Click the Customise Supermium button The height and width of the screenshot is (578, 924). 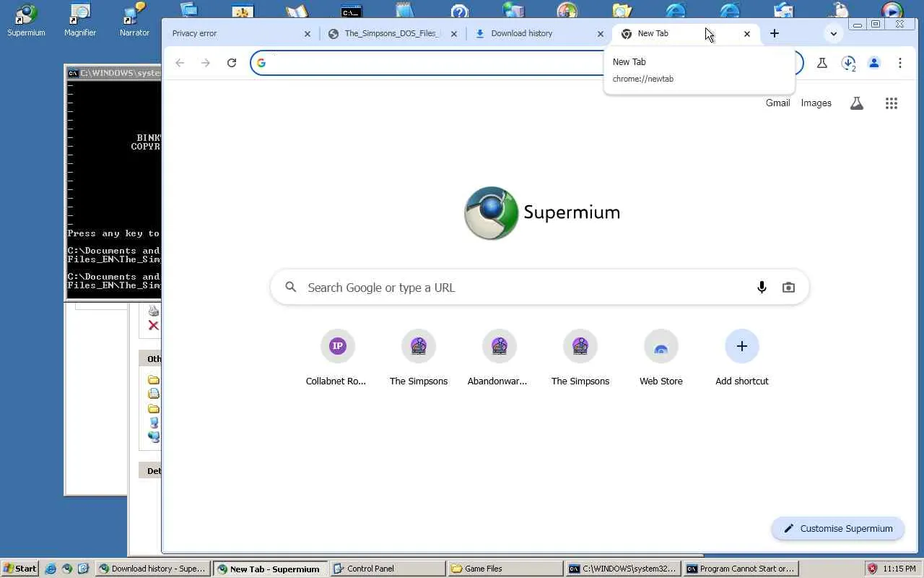tap(837, 529)
